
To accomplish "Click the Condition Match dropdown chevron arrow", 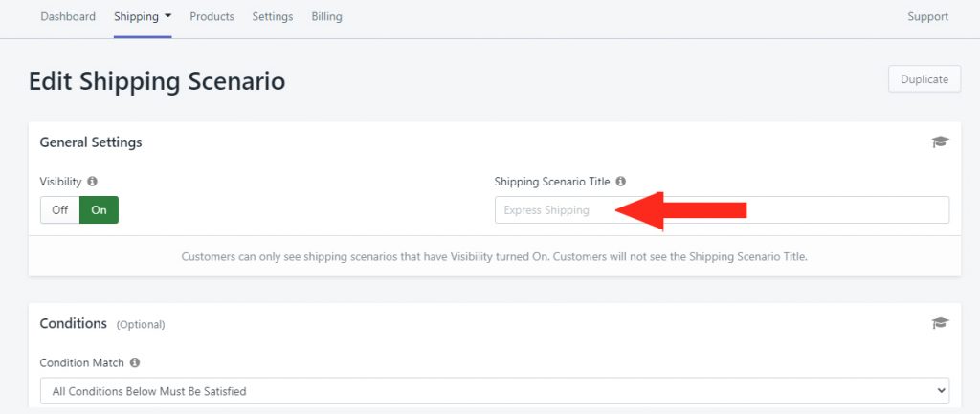I will (x=942, y=391).
